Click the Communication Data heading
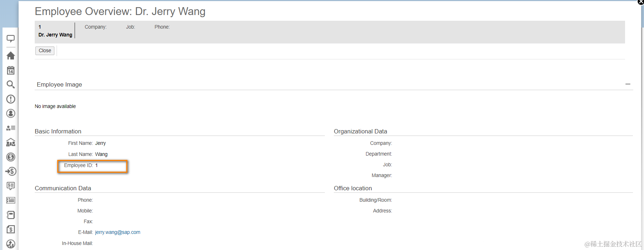 coord(63,188)
